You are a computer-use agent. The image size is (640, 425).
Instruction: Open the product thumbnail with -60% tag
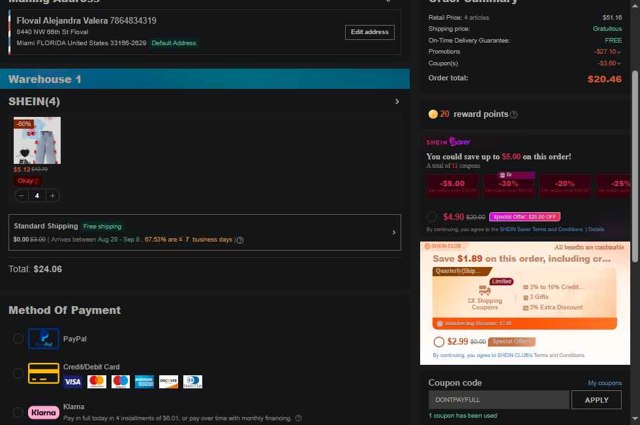37,140
